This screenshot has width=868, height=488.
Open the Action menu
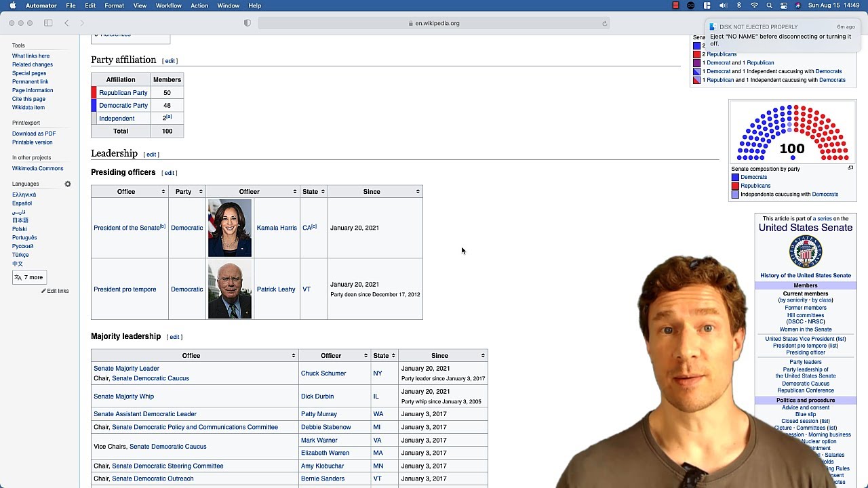pyautogui.click(x=199, y=5)
